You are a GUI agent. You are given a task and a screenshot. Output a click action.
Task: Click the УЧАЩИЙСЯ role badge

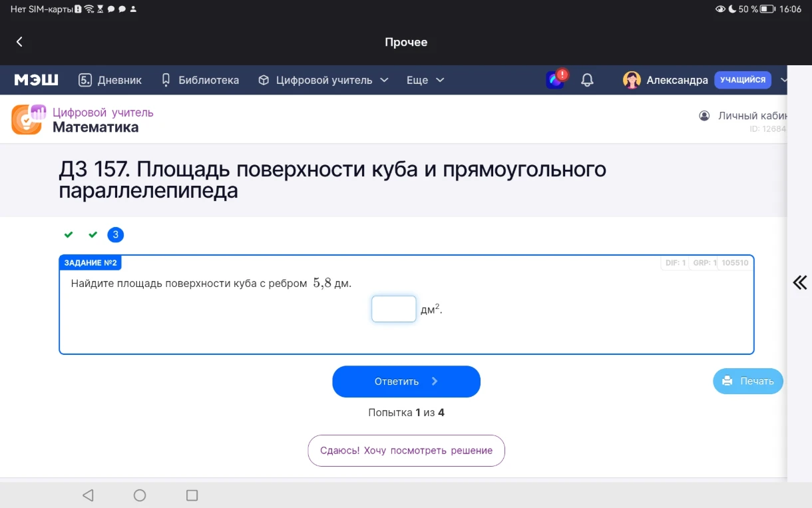743,80
